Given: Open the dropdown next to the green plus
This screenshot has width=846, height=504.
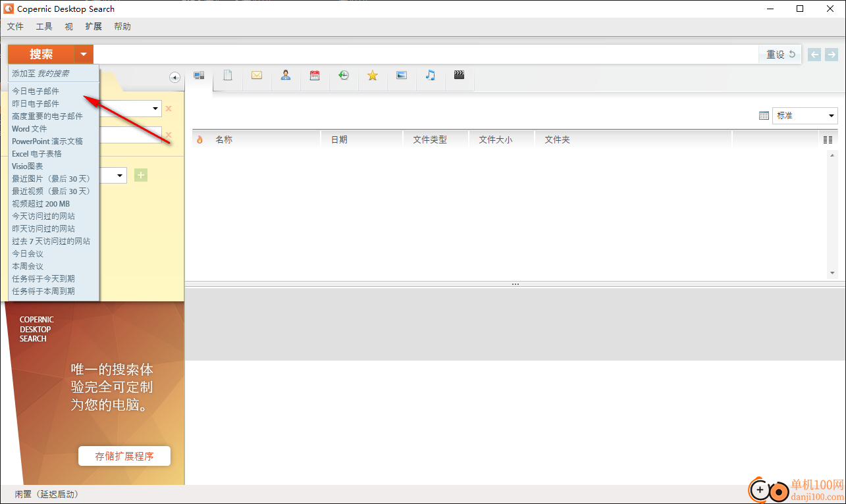Looking at the screenshot, I should pos(120,175).
